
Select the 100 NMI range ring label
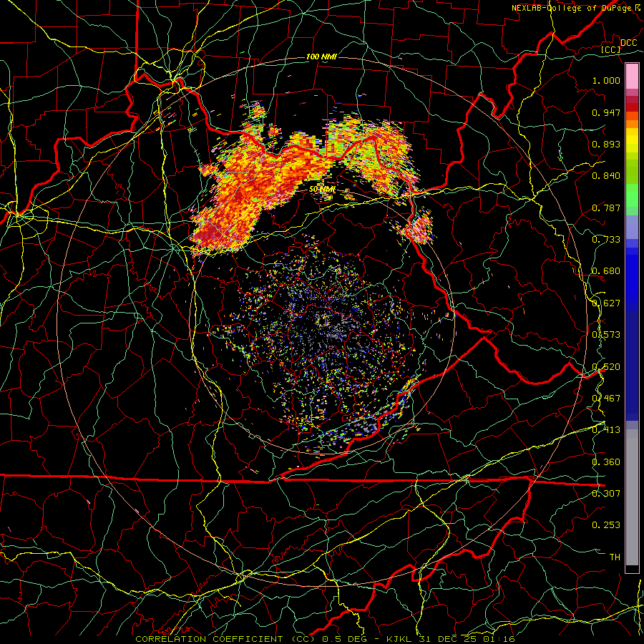coord(321,57)
